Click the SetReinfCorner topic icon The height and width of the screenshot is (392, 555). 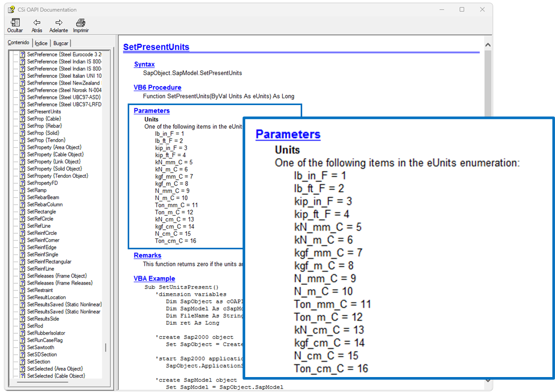pyautogui.click(x=22, y=240)
